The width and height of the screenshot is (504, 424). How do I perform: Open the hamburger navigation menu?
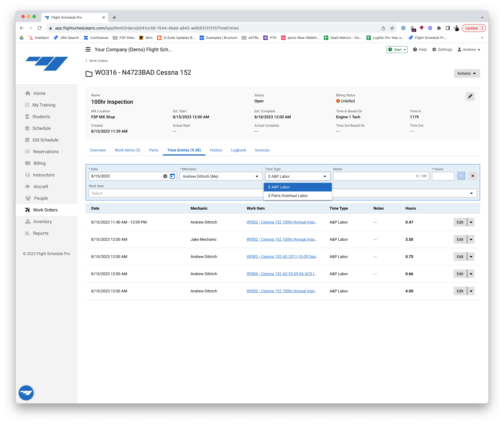pyautogui.click(x=88, y=49)
